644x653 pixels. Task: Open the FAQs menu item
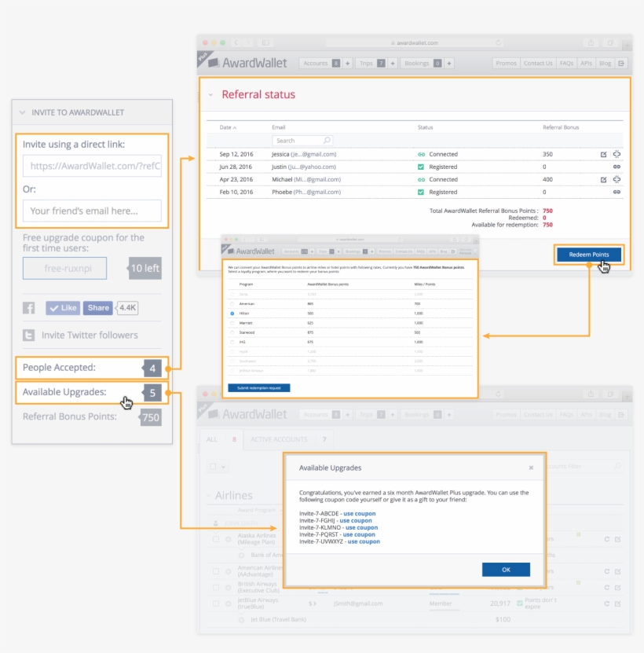(x=566, y=63)
